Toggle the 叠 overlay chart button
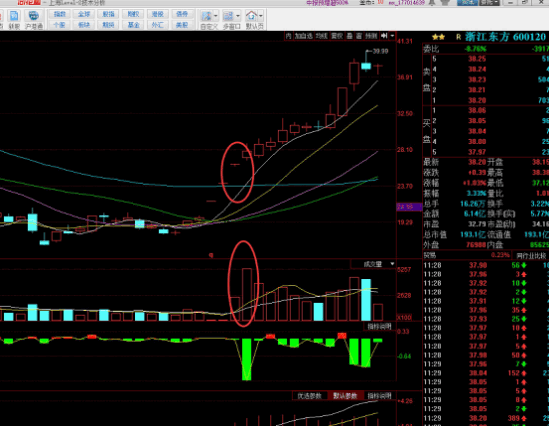 [350, 36]
